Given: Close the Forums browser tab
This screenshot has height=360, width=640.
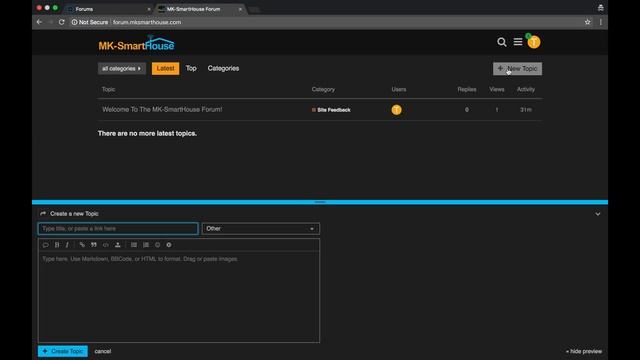Looking at the screenshot, I should coord(149,9).
